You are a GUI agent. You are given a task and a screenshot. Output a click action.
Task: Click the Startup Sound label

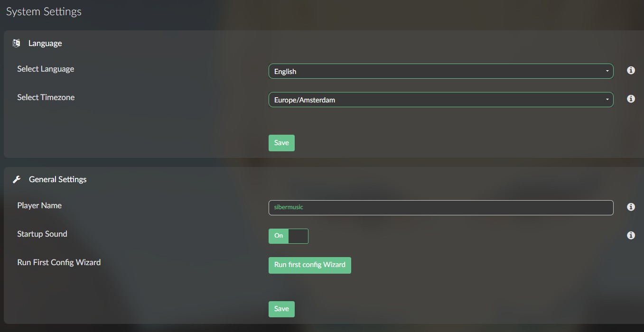click(42, 234)
